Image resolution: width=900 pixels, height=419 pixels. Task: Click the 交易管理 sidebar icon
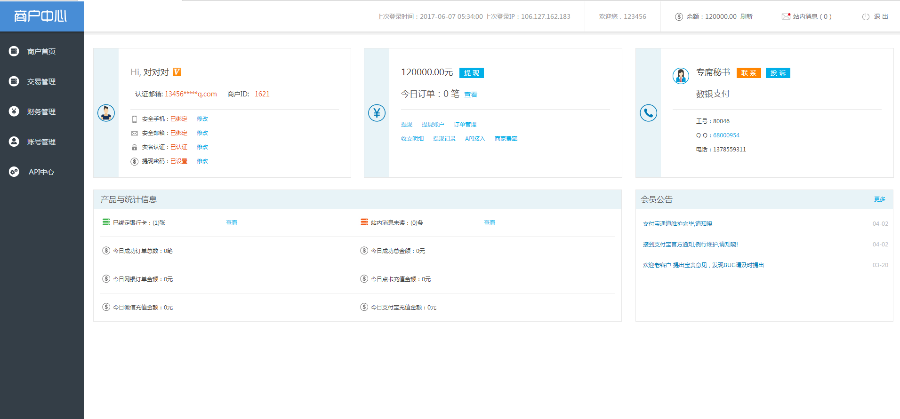tap(14, 82)
